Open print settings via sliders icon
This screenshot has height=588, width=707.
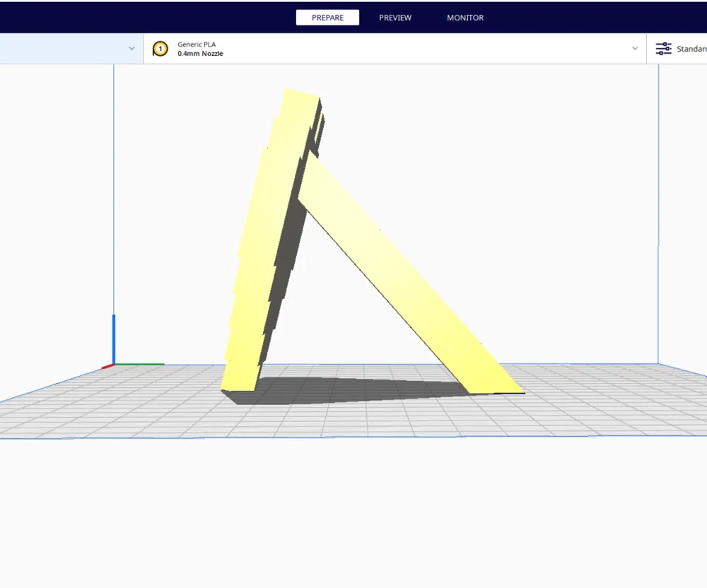pyautogui.click(x=663, y=49)
